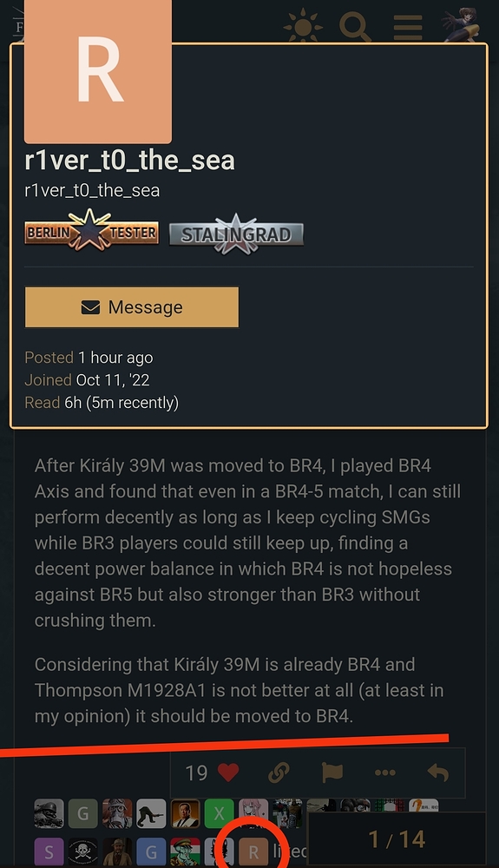This screenshot has height=868, width=499.
Task: Copy post link with chain icon
Action: [279, 773]
